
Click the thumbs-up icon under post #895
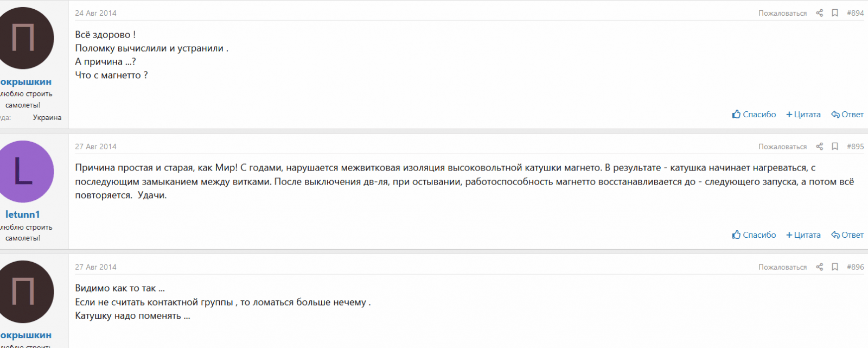737,235
